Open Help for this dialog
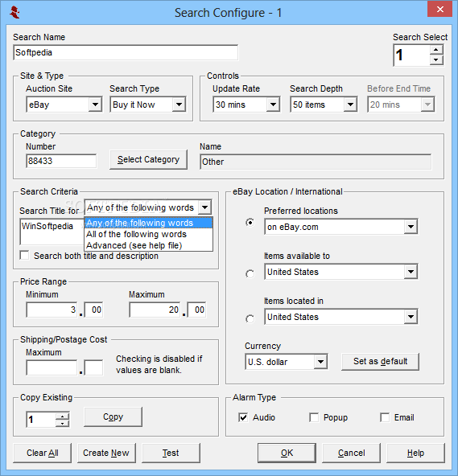The width and height of the screenshot is (458, 476). [x=415, y=453]
